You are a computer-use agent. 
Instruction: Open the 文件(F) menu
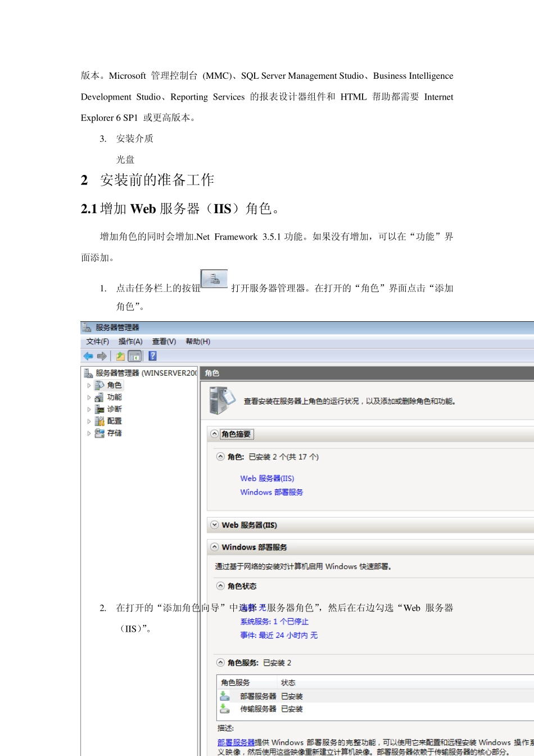[x=97, y=341]
